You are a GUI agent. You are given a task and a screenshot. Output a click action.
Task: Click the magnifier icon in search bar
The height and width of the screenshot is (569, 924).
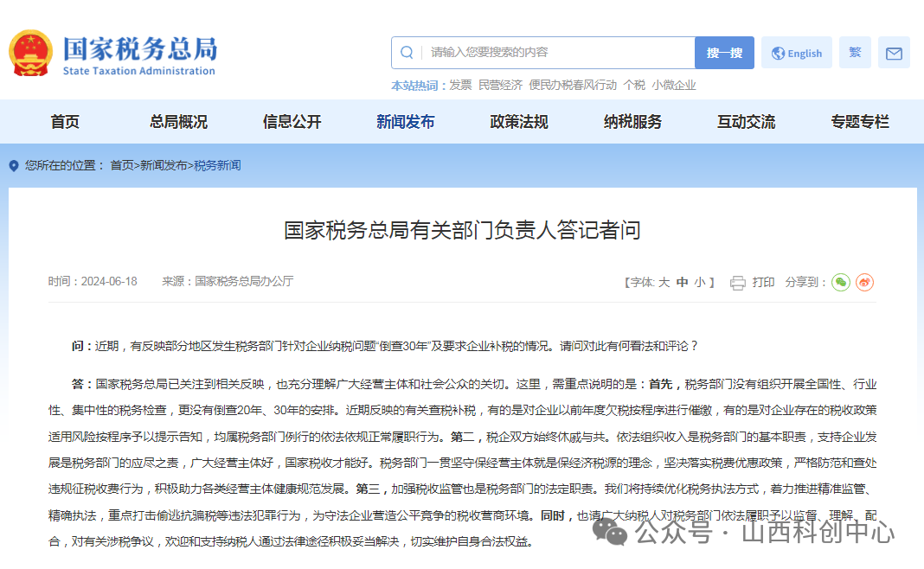click(x=407, y=53)
